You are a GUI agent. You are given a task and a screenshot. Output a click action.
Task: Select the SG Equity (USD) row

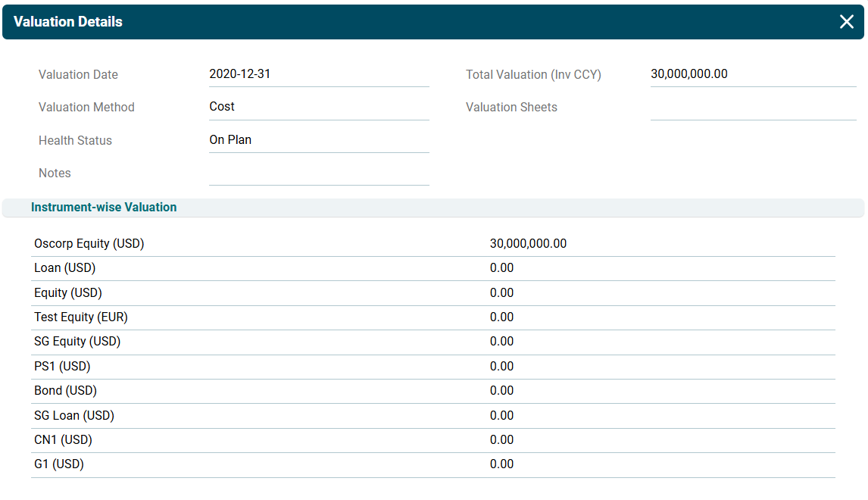point(77,342)
